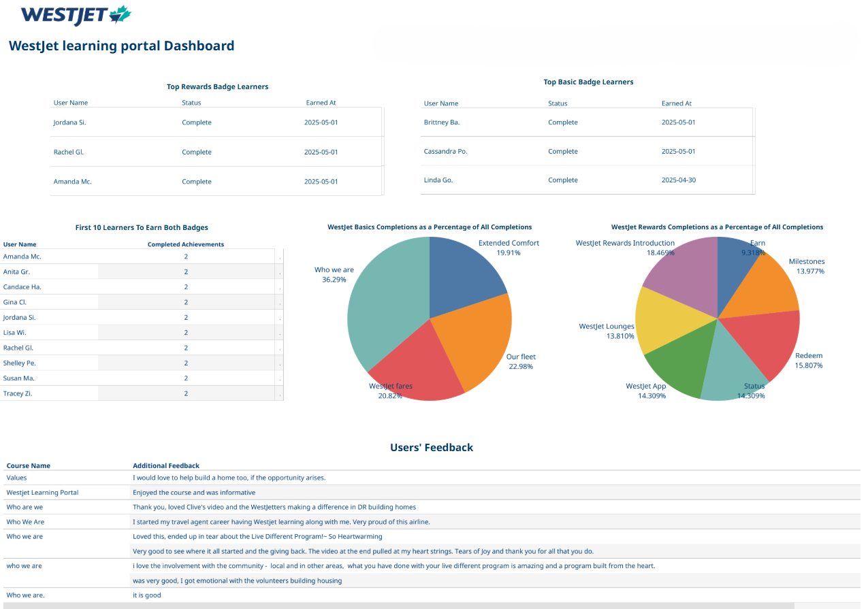The height and width of the screenshot is (609, 868).
Task: Click the horizontal scrollbar under Users' Feedback
Action: coord(398,606)
